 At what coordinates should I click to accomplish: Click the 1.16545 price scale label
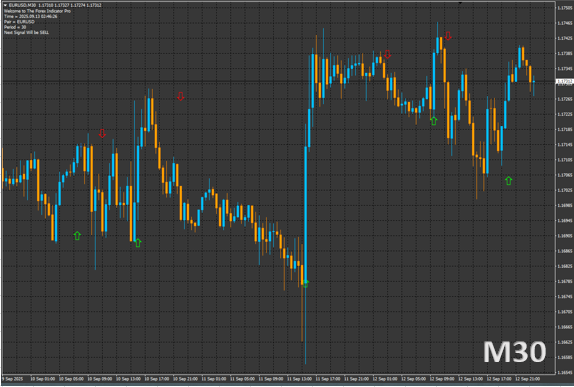pos(564,373)
